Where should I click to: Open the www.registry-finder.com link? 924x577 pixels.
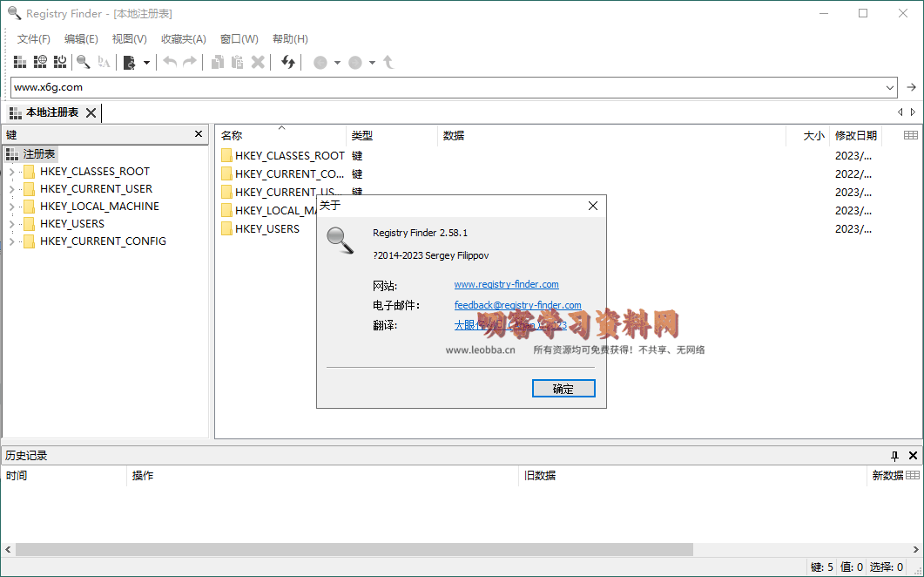click(506, 284)
